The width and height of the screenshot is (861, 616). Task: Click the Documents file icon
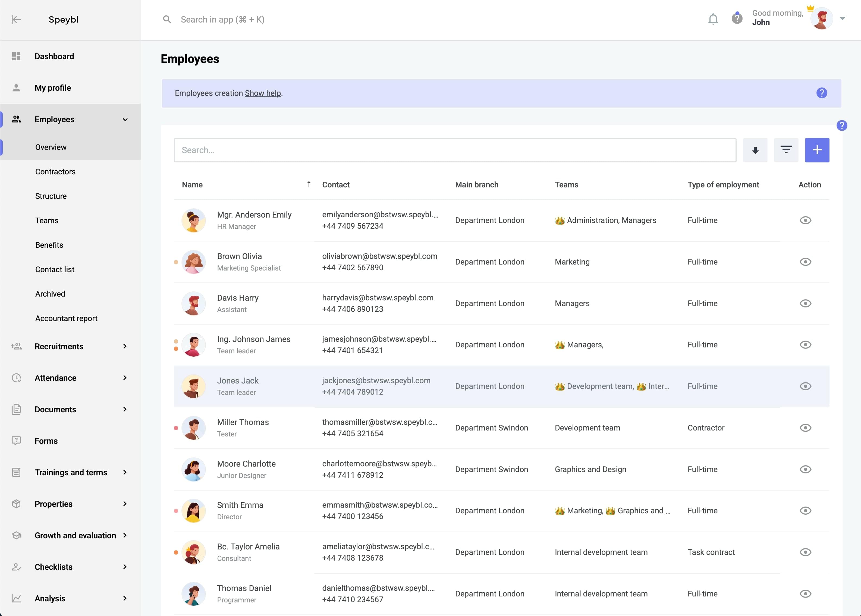tap(16, 409)
